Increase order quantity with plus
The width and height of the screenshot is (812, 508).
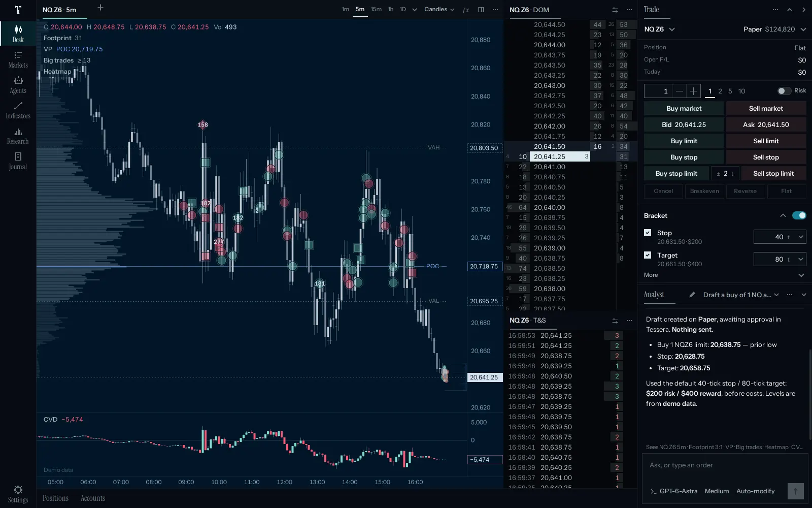693,91
